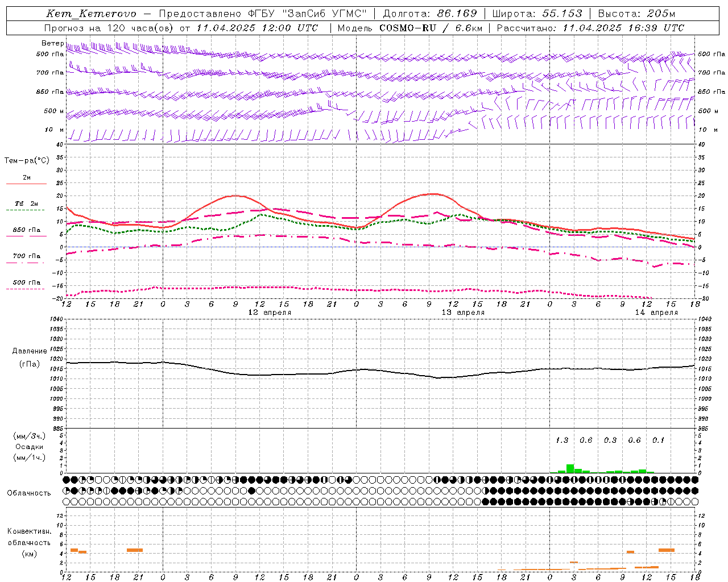Click the '1.3' precipitation total value

pos(562,440)
